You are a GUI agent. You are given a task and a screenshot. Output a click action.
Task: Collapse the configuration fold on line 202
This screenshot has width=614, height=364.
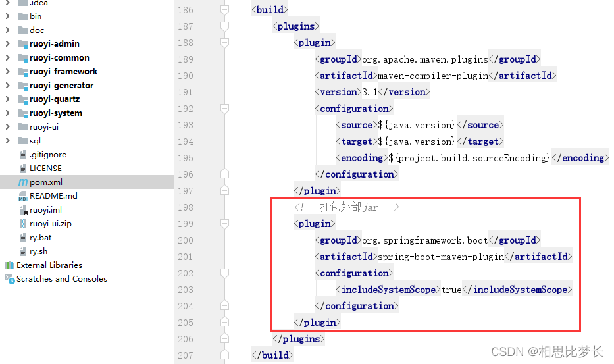225,273
